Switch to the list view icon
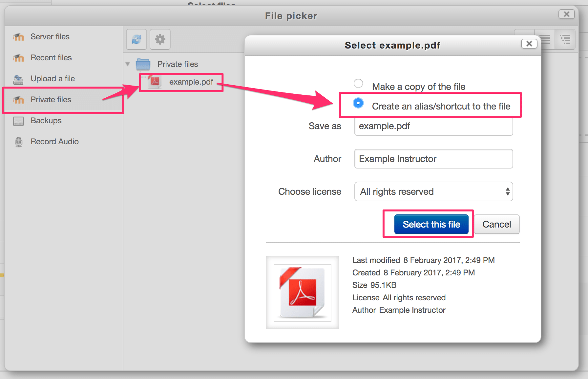Image resolution: width=588 pixels, height=379 pixels. click(545, 40)
